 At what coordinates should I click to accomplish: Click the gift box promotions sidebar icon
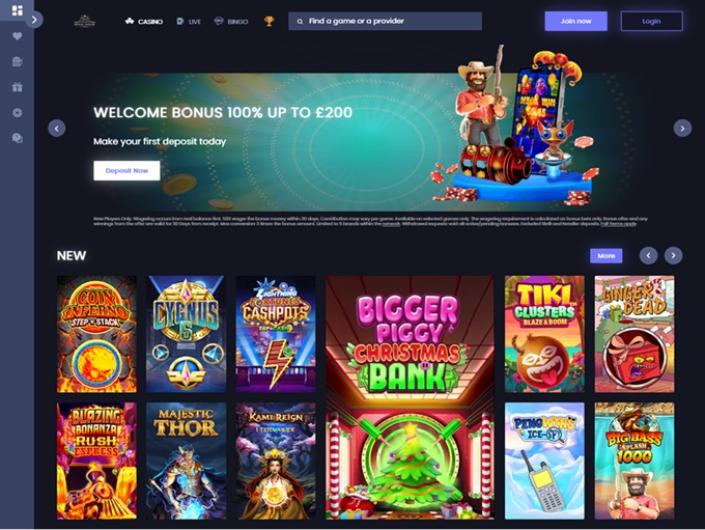point(17,87)
